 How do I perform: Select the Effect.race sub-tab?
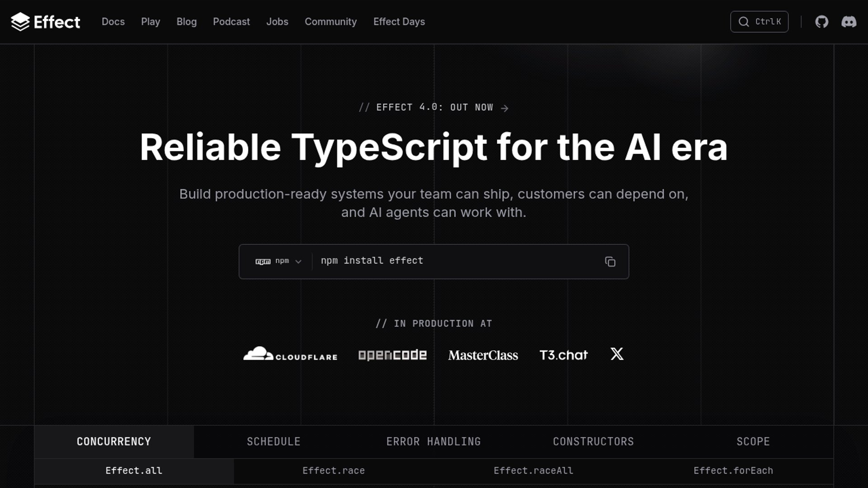pyautogui.click(x=334, y=471)
